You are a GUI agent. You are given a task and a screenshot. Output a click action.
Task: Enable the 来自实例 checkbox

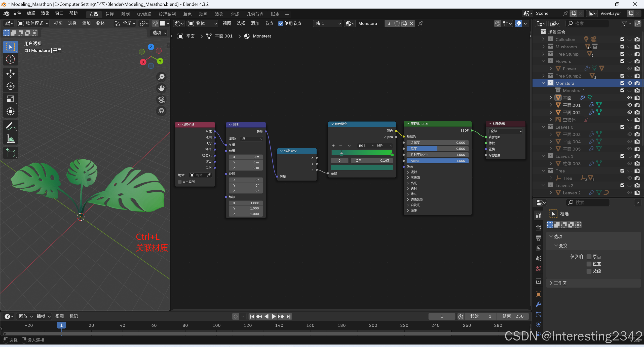pyautogui.click(x=180, y=182)
